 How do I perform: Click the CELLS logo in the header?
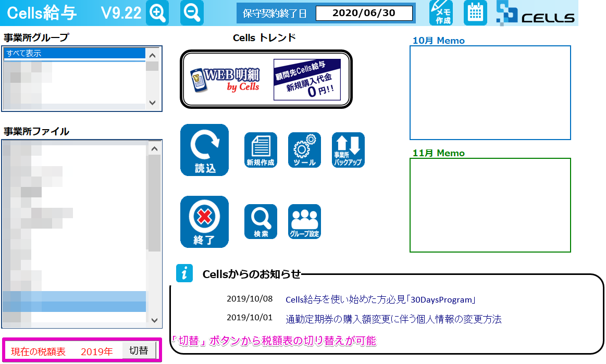535,13
